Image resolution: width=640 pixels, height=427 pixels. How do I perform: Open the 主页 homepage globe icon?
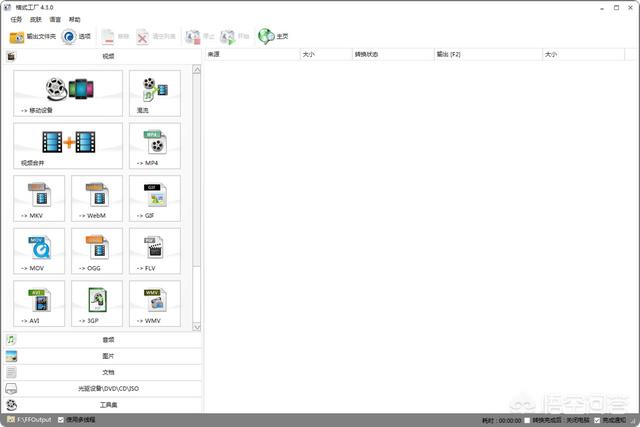tap(266, 36)
